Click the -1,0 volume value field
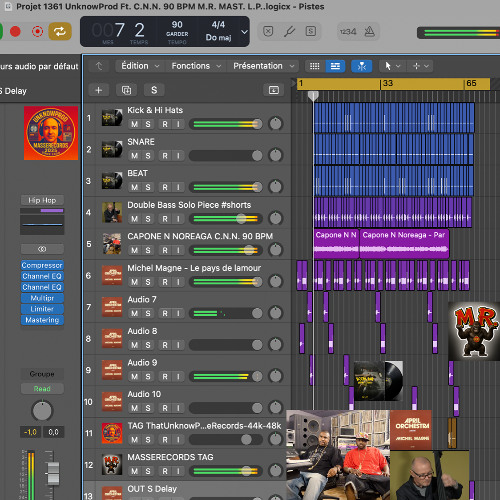 pyautogui.click(x=30, y=432)
